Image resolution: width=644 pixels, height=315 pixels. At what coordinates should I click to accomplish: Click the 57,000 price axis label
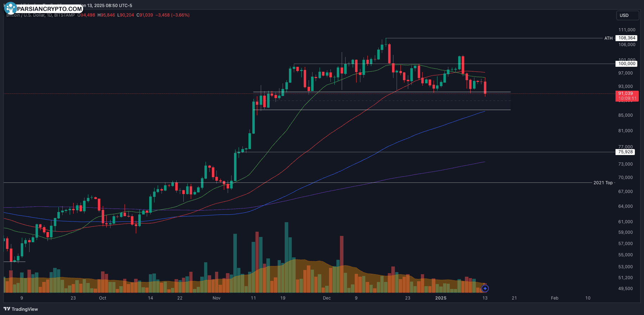tap(626, 244)
